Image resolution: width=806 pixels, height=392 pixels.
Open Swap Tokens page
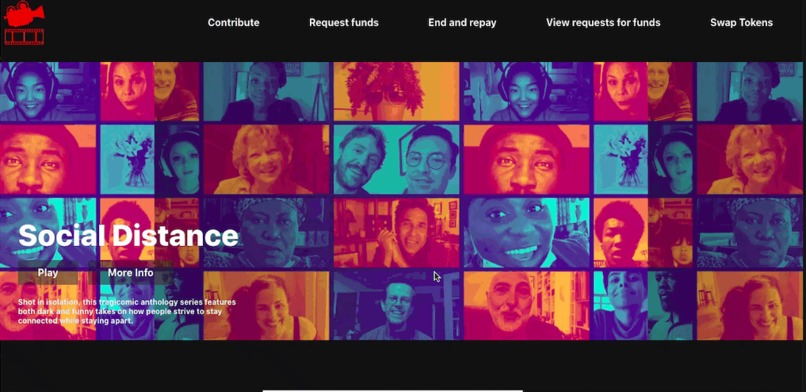(741, 23)
